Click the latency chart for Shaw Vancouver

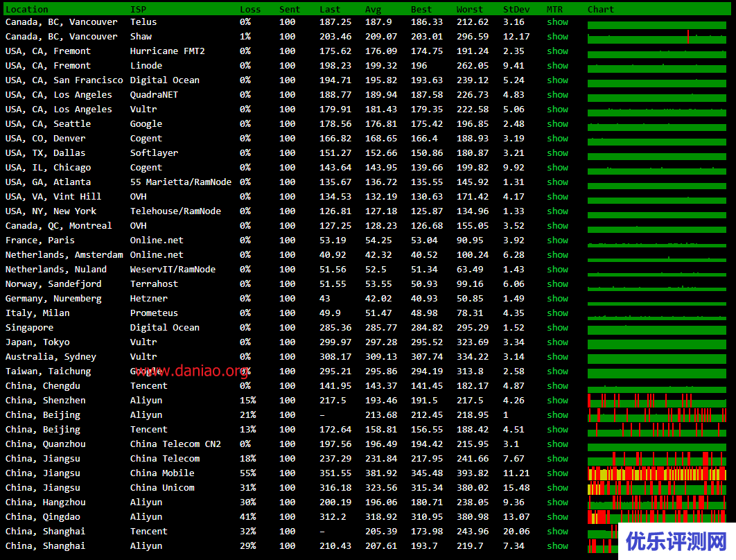coord(657,37)
